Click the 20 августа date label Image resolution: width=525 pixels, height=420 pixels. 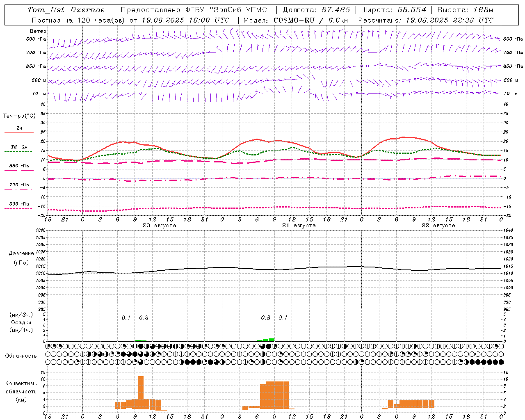[160, 226]
